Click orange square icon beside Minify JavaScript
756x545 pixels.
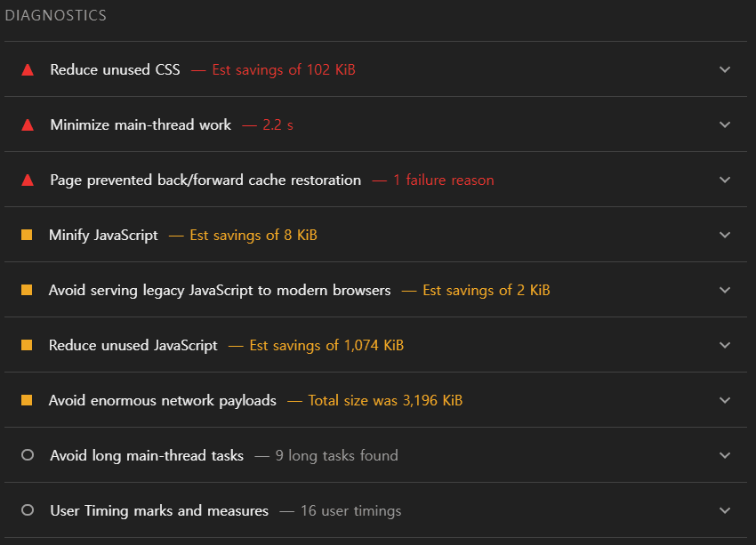point(27,235)
